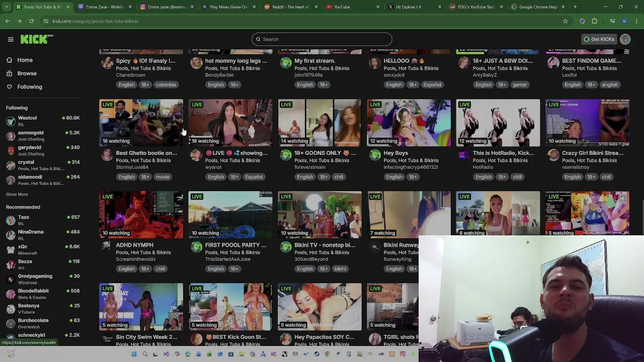The image size is (644, 362).
Task: Click the Kick logo
Action: [36, 39]
